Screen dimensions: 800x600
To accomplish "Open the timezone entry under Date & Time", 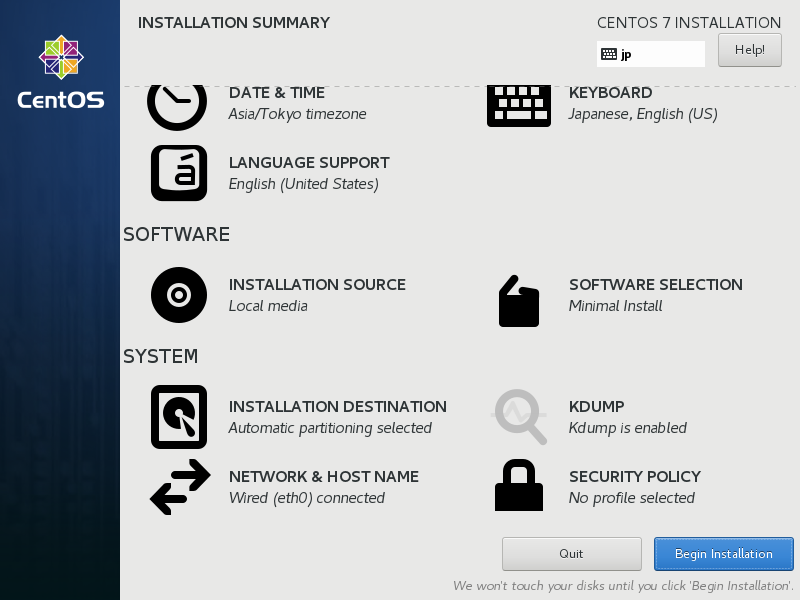I will [x=298, y=113].
